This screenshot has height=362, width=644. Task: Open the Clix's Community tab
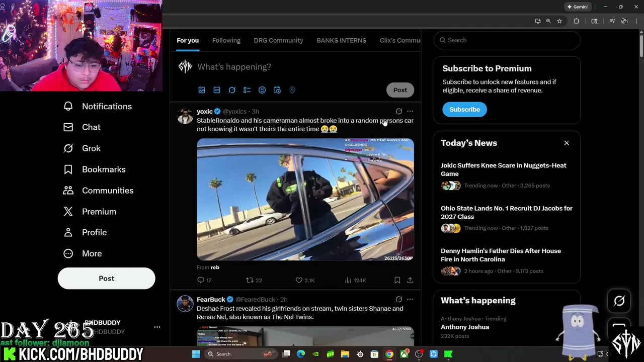[400, 40]
